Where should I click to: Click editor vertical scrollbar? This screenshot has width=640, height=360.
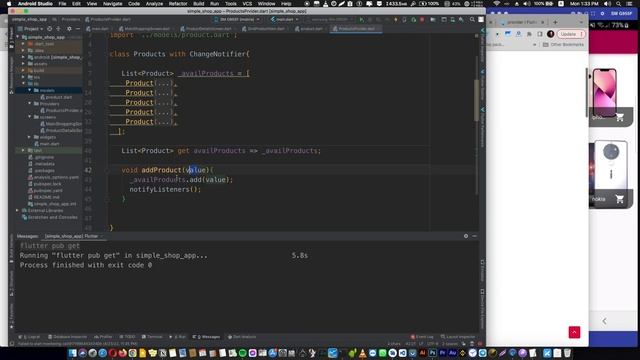[x=476, y=100]
